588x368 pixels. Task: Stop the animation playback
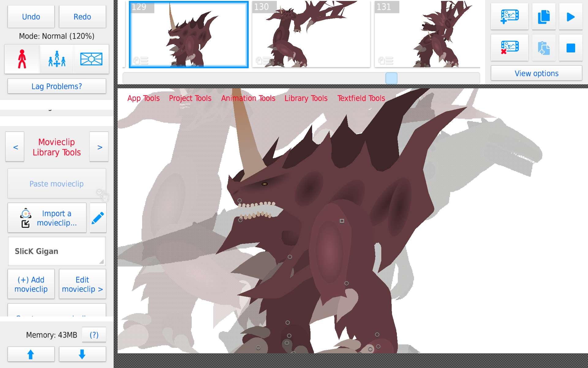click(570, 48)
